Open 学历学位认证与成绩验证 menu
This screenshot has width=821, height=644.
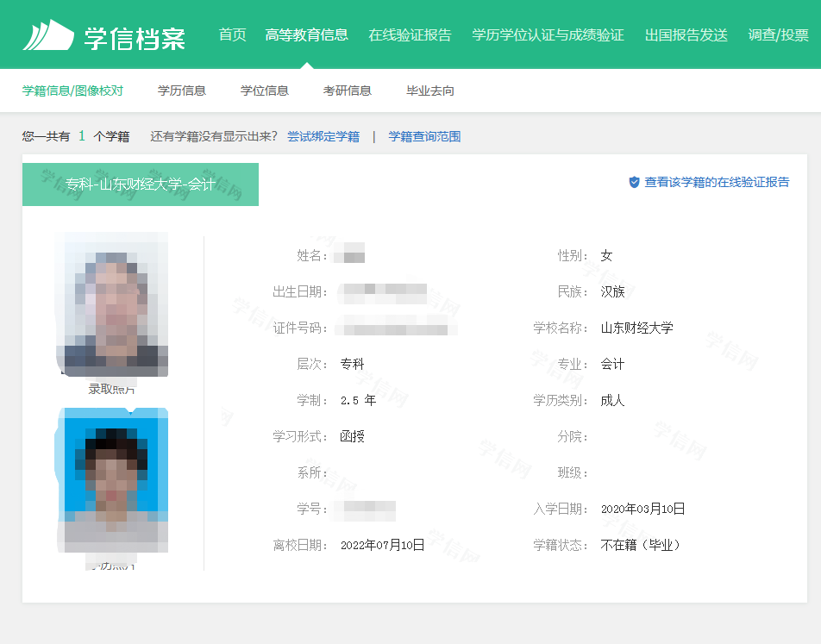pyautogui.click(x=548, y=35)
